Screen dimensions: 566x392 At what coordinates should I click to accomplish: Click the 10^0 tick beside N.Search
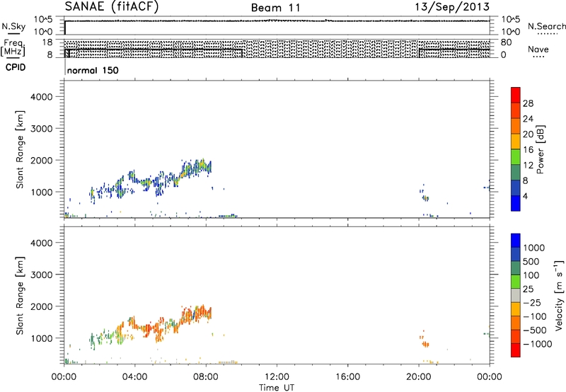click(510, 32)
